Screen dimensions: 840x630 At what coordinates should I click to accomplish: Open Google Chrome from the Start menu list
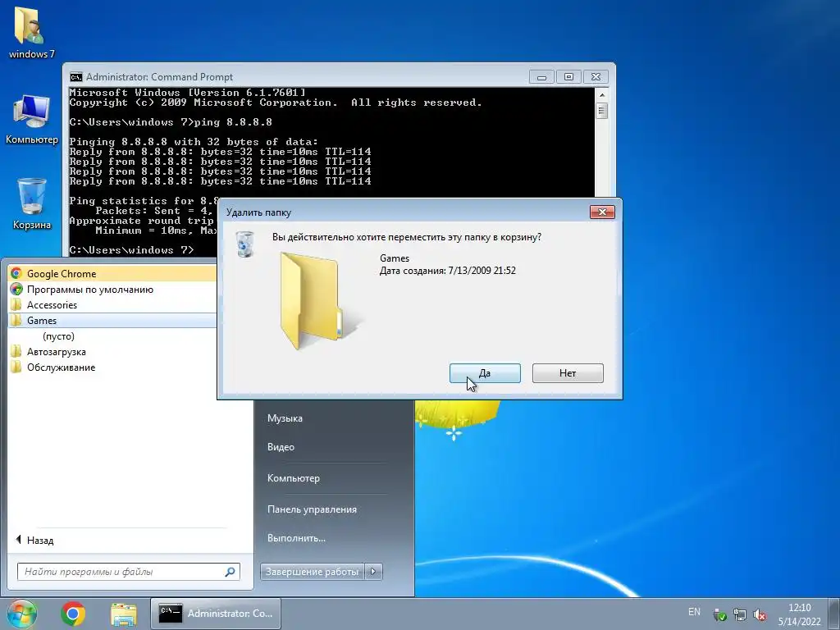tap(112, 274)
